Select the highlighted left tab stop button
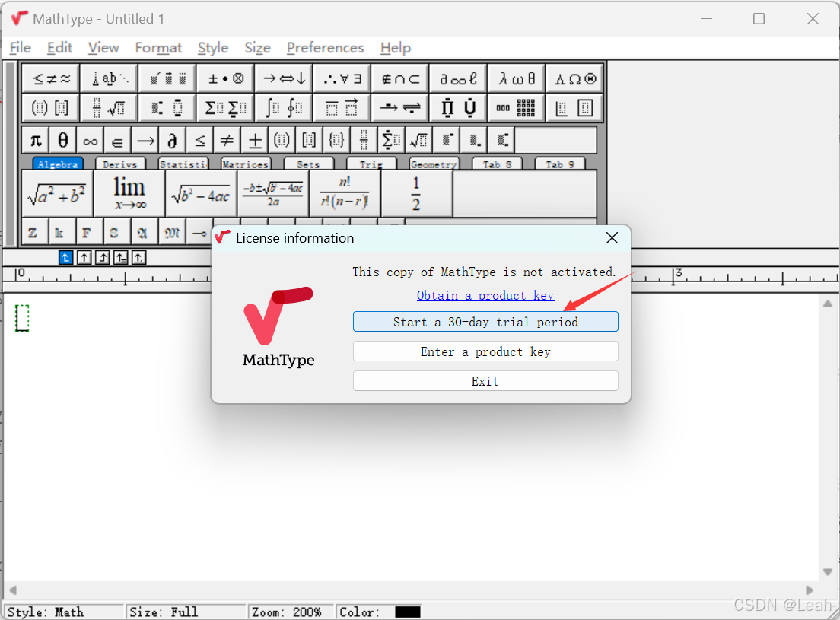The image size is (840, 620). pyautogui.click(x=65, y=258)
